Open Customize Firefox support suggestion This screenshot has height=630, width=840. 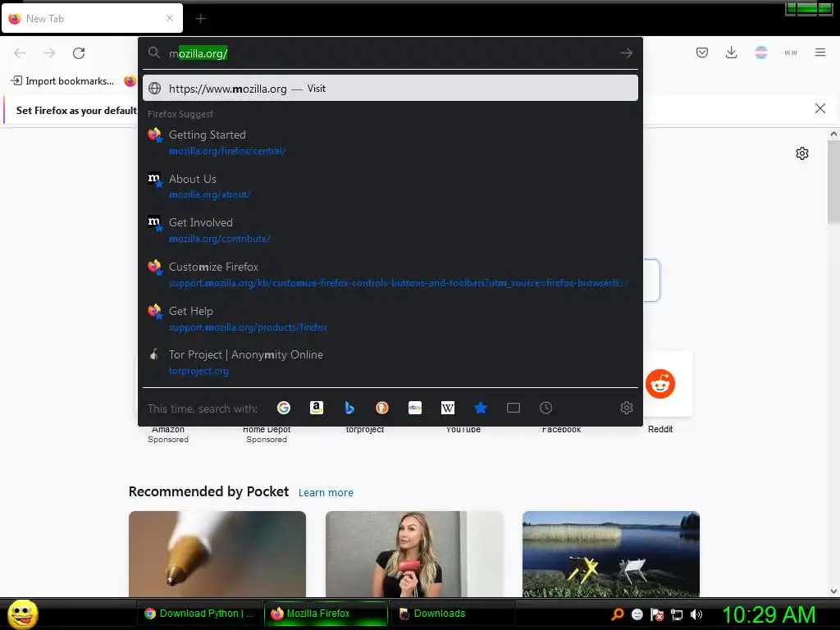[x=390, y=274]
